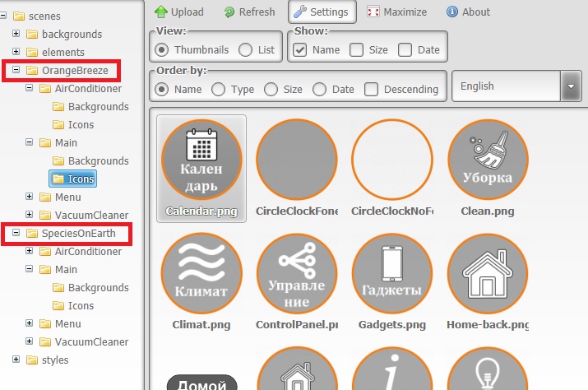Enable Descending order checkbox

(x=372, y=89)
